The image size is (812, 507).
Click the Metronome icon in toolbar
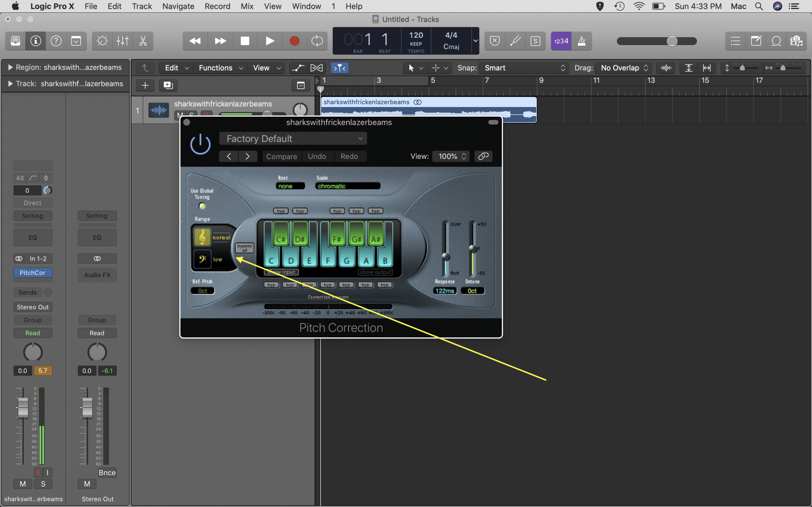click(582, 41)
